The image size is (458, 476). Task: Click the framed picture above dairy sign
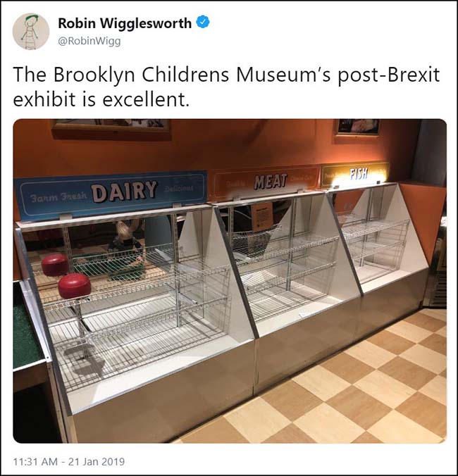(111, 130)
